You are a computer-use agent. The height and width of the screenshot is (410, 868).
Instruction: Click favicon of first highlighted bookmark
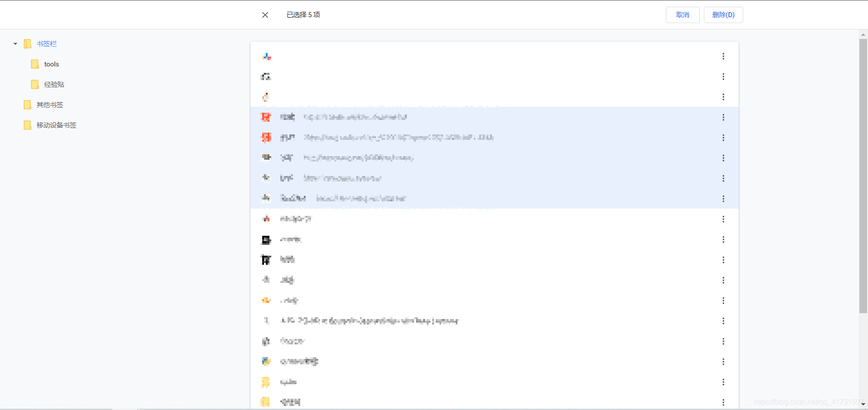(266, 117)
